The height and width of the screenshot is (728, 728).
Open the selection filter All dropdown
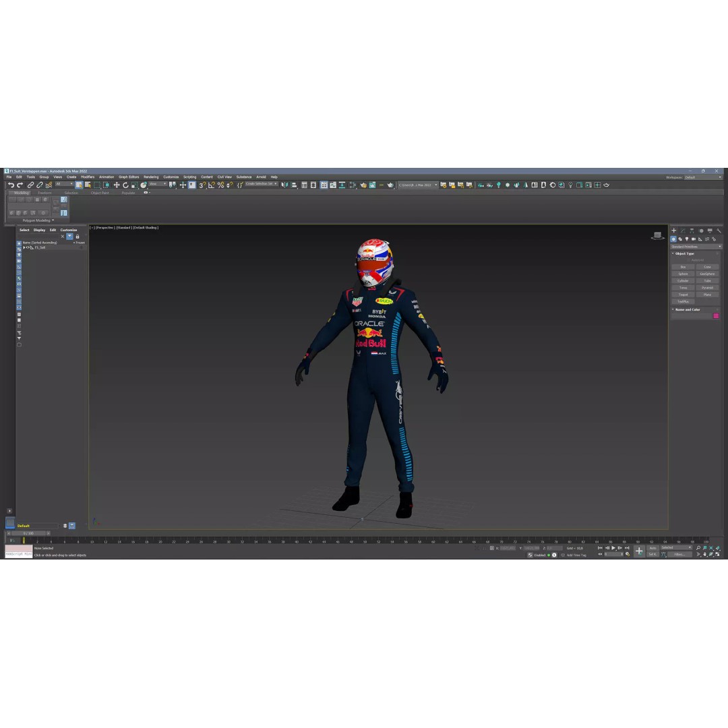[64, 184]
